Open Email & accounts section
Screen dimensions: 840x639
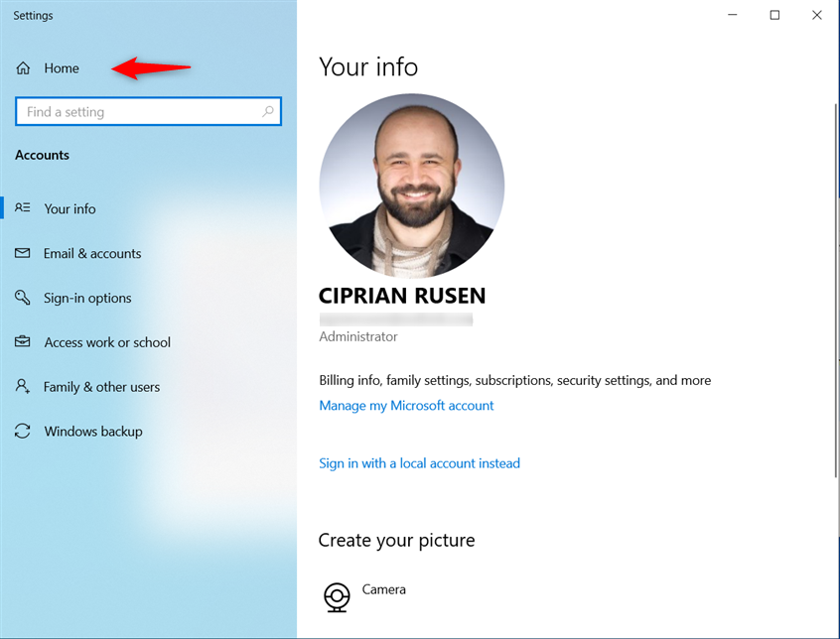point(92,253)
